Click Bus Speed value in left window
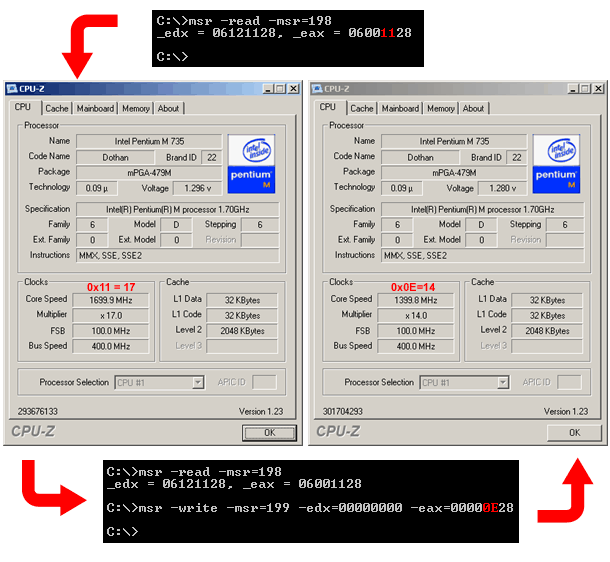Viewport: 610px width, 562px height. point(111,346)
